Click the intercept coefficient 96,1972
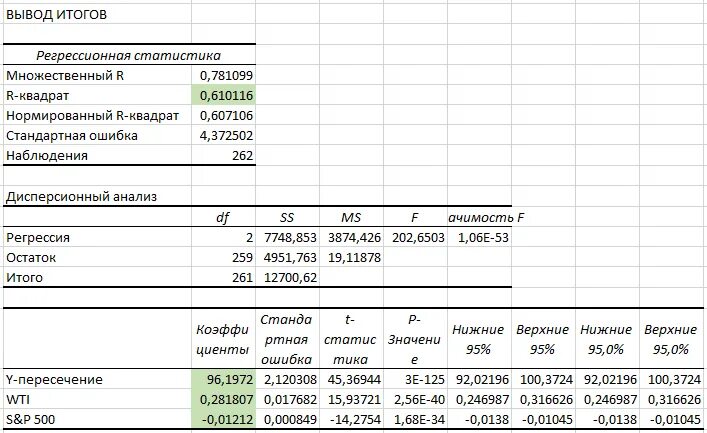 (230, 379)
